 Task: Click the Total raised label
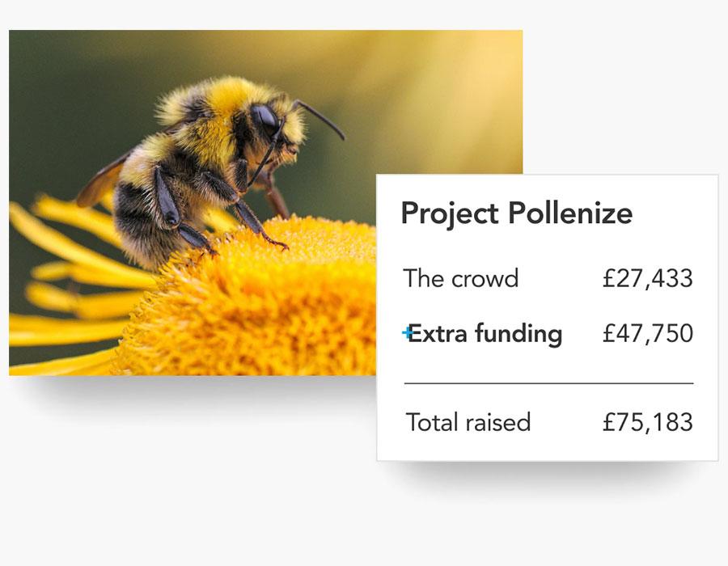click(x=468, y=422)
